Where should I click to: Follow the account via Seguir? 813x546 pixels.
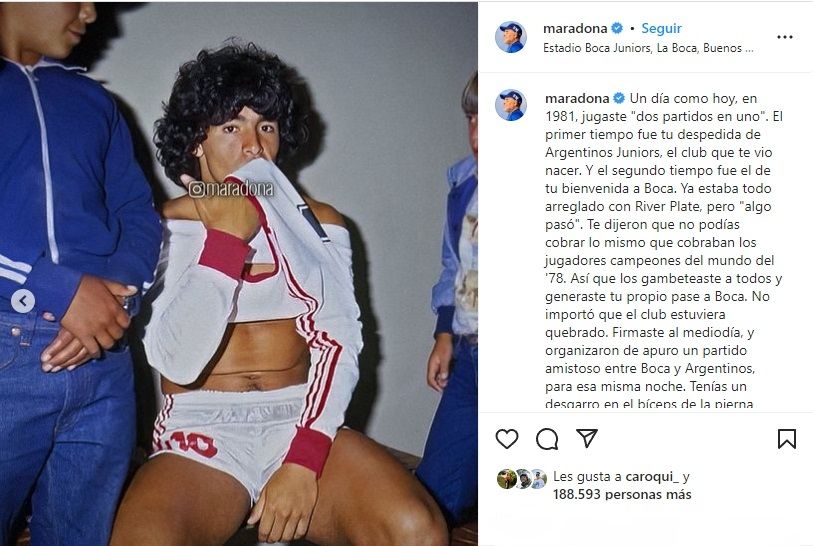pyautogui.click(x=661, y=29)
